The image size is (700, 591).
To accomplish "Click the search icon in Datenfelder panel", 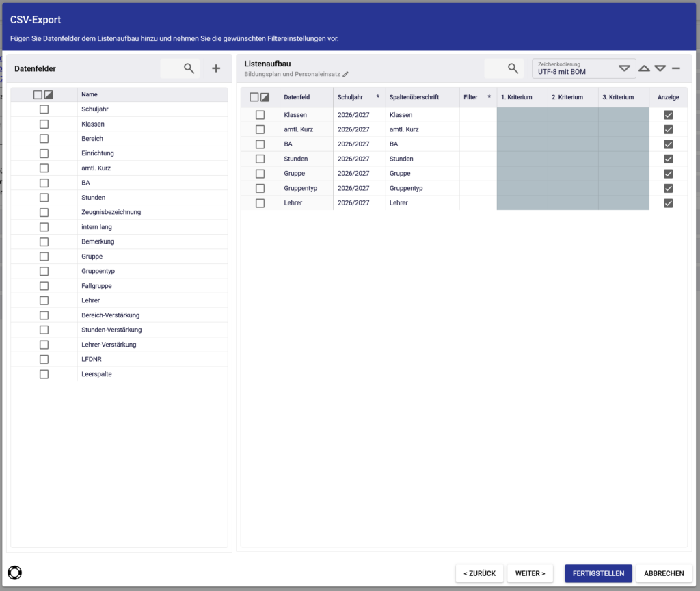I will tap(189, 68).
